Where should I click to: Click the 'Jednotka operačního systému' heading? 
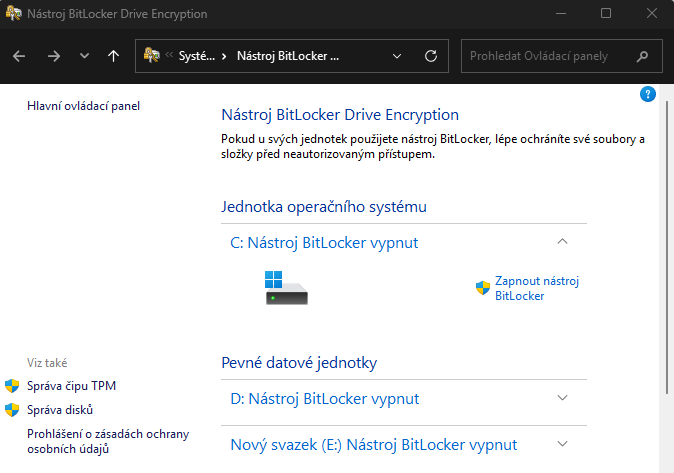pos(324,207)
